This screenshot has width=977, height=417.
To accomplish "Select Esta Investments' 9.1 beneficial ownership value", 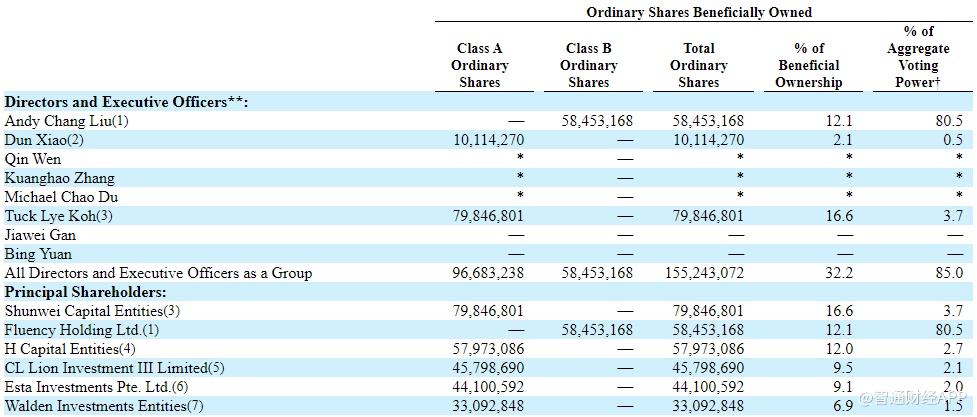I will [844, 386].
